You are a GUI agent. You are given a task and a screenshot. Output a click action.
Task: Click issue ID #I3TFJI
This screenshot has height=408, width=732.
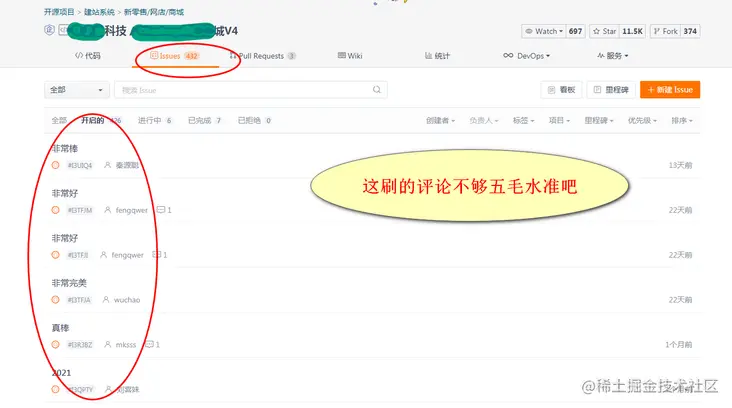78,255
